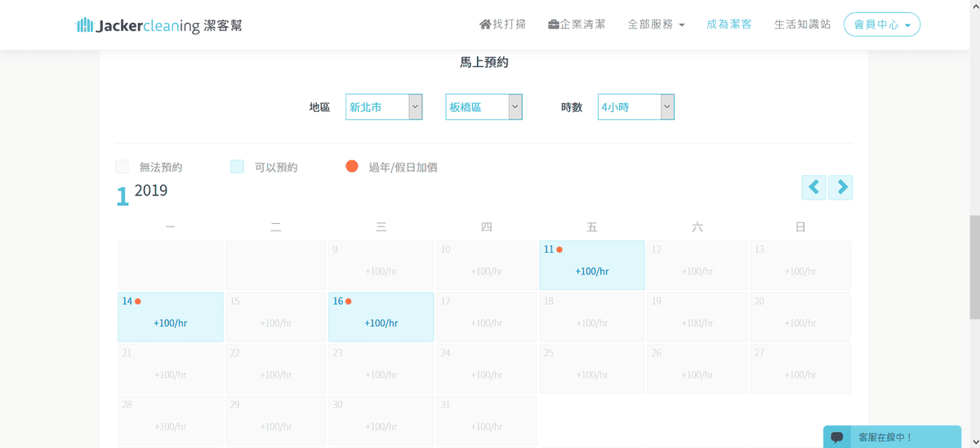This screenshot has width=980, height=448.
Task: Click the gray 無法預約 legend swatch
Action: pyautogui.click(x=122, y=167)
